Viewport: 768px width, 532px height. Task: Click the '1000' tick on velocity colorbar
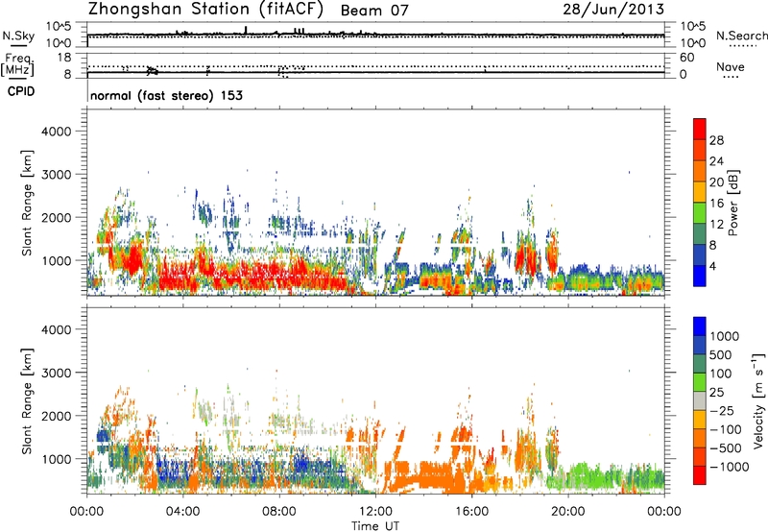(x=725, y=336)
